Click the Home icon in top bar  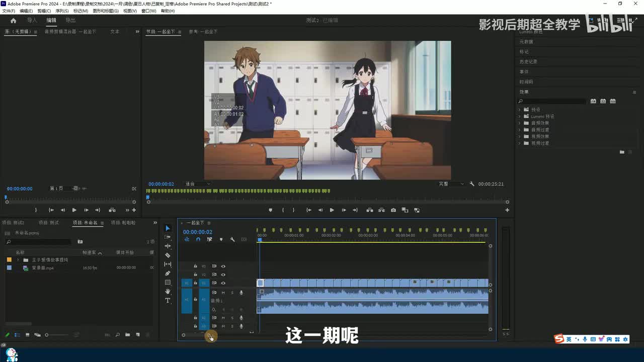13,21
